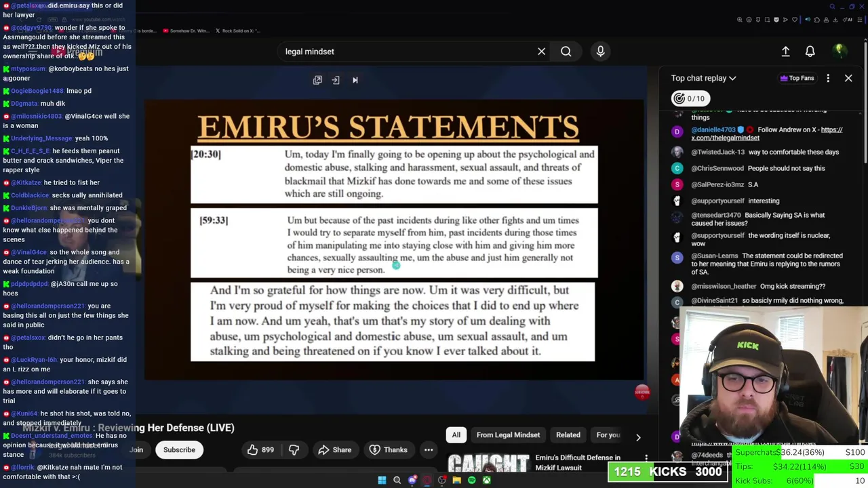Start voice search with the microphone

600,52
